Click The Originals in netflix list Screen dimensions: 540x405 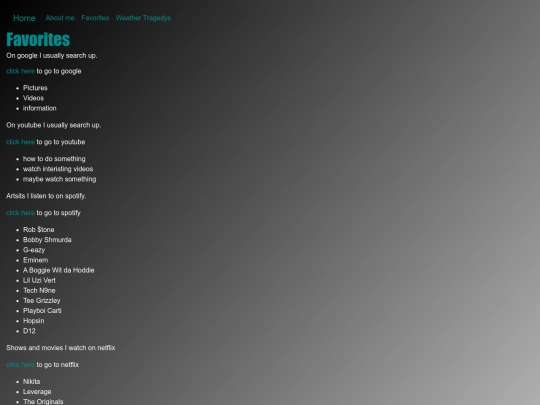[43, 402]
